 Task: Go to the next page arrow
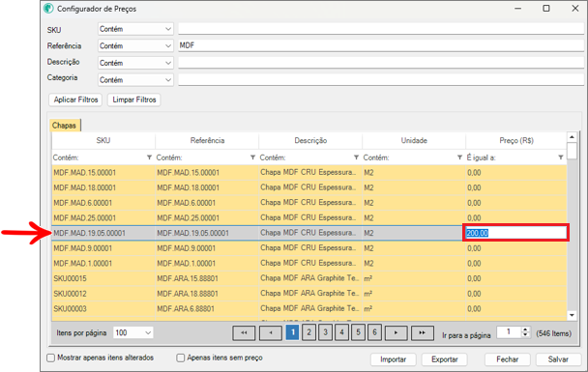(396, 332)
